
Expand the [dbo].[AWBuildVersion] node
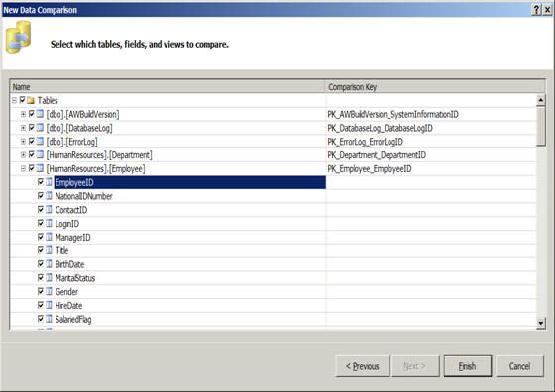[x=23, y=114]
